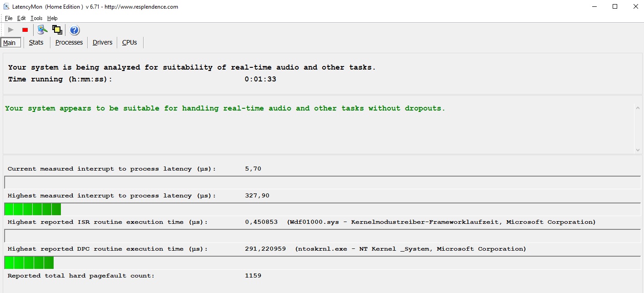The height and width of the screenshot is (293, 644).
Task: Click the highest interrupt latency green bar
Action: click(x=33, y=209)
